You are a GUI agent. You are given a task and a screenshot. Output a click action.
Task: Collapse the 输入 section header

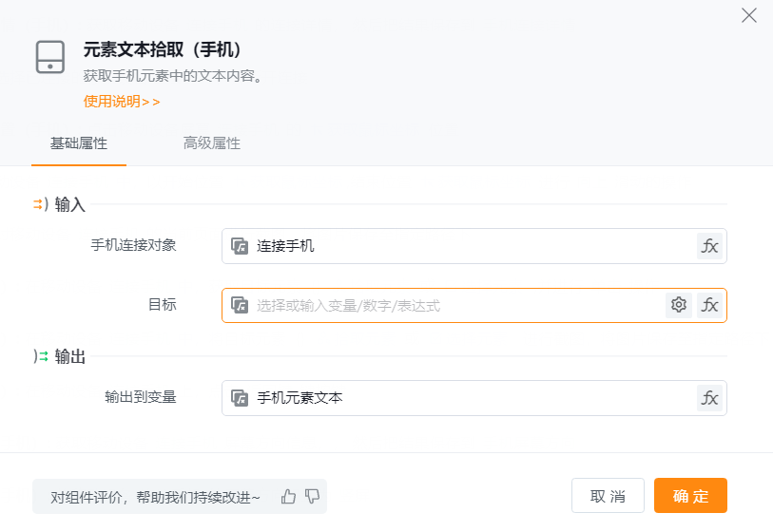(61, 204)
